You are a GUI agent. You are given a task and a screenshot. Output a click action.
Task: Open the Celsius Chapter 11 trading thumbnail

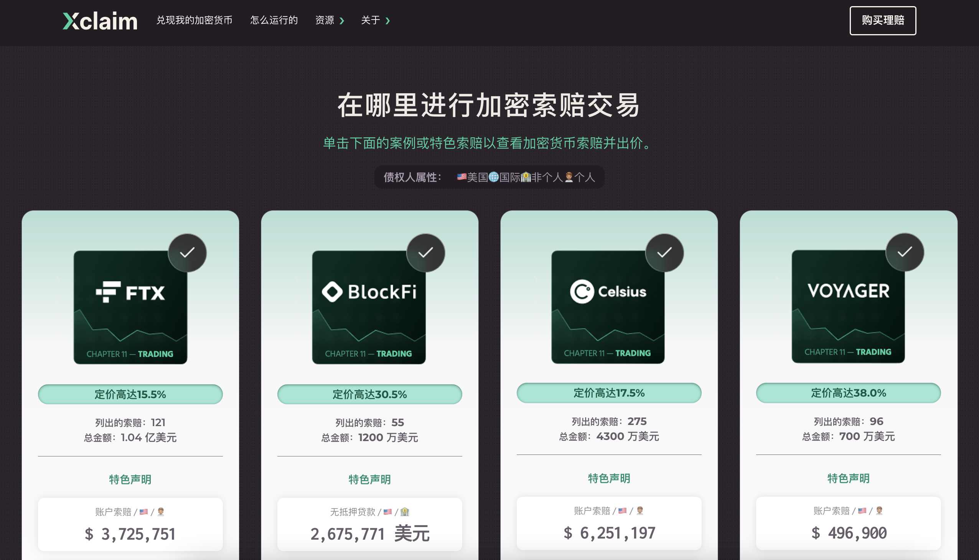tap(608, 307)
